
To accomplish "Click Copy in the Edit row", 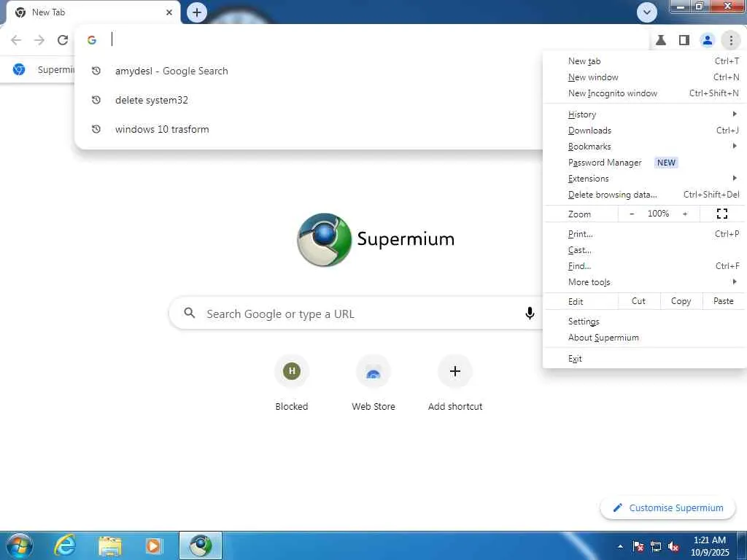I will pyautogui.click(x=681, y=301).
